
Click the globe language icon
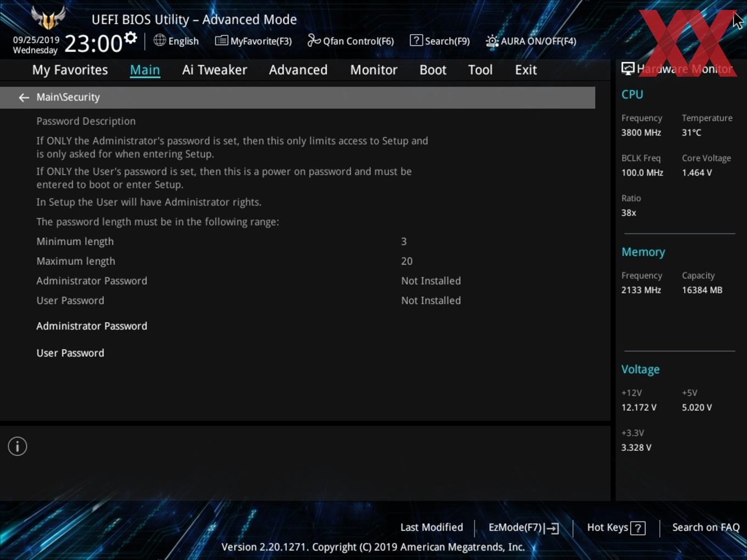pyautogui.click(x=159, y=40)
